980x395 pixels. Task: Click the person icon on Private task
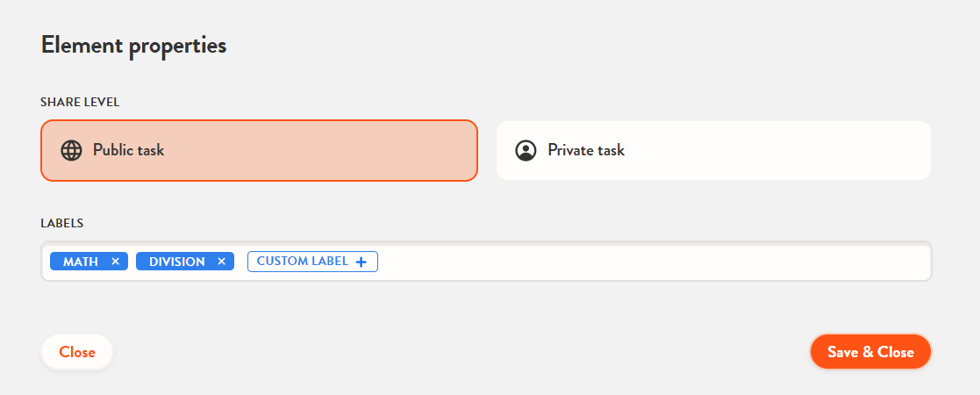click(x=526, y=150)
